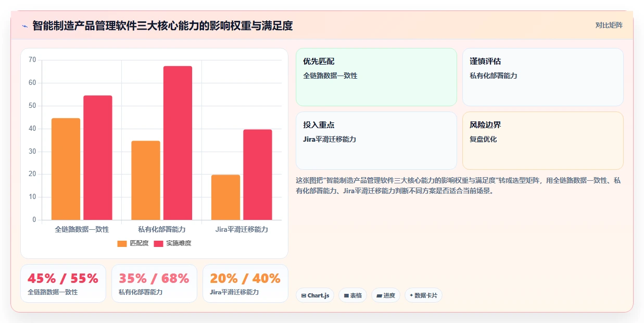Click the 数据卡片 tag
The width and height of the screenshot is (644, 323).
(x=423, y=295)
